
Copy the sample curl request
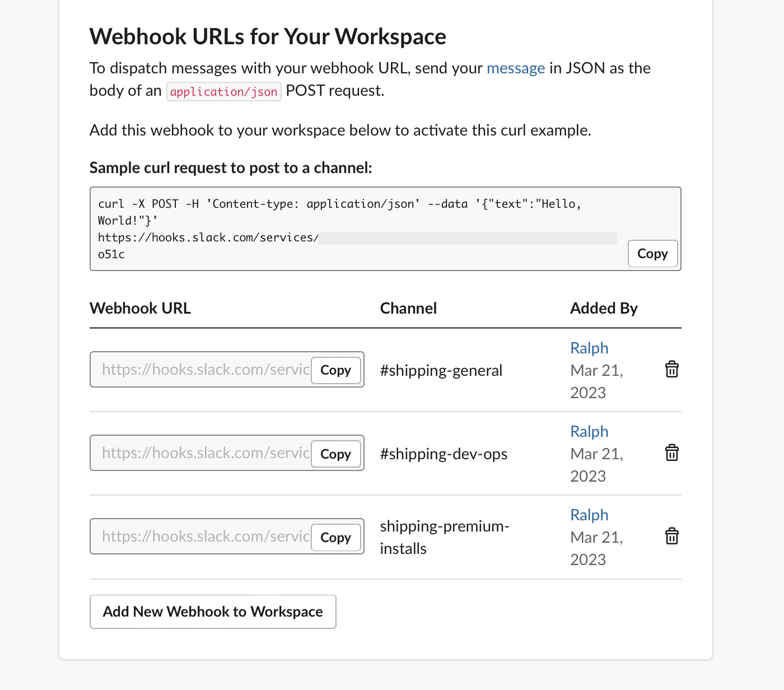(652, 253)
